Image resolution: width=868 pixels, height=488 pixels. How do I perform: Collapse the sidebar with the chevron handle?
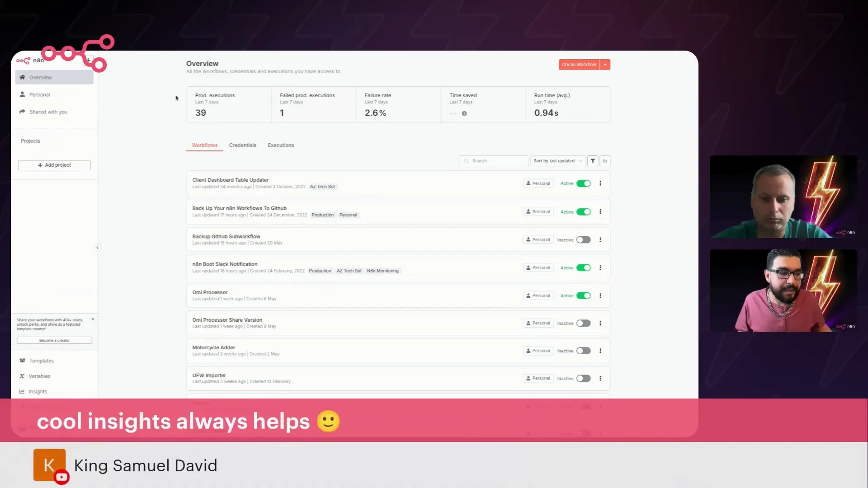(x=97, y=248)
